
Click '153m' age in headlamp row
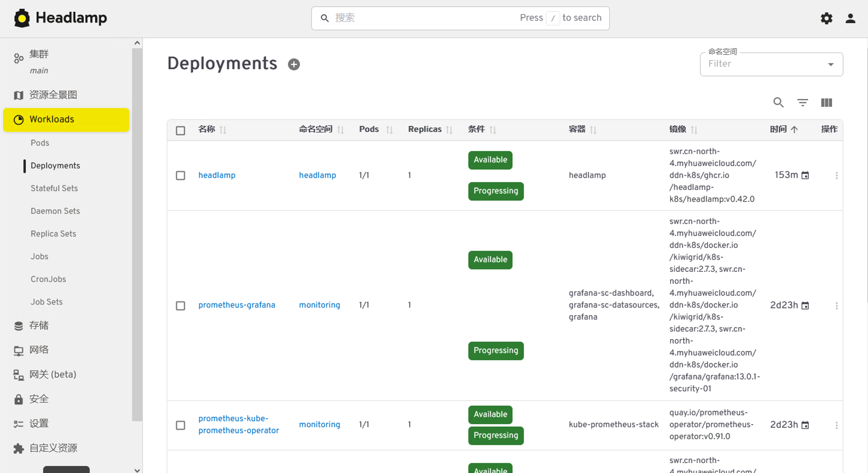tap(786, 175)
